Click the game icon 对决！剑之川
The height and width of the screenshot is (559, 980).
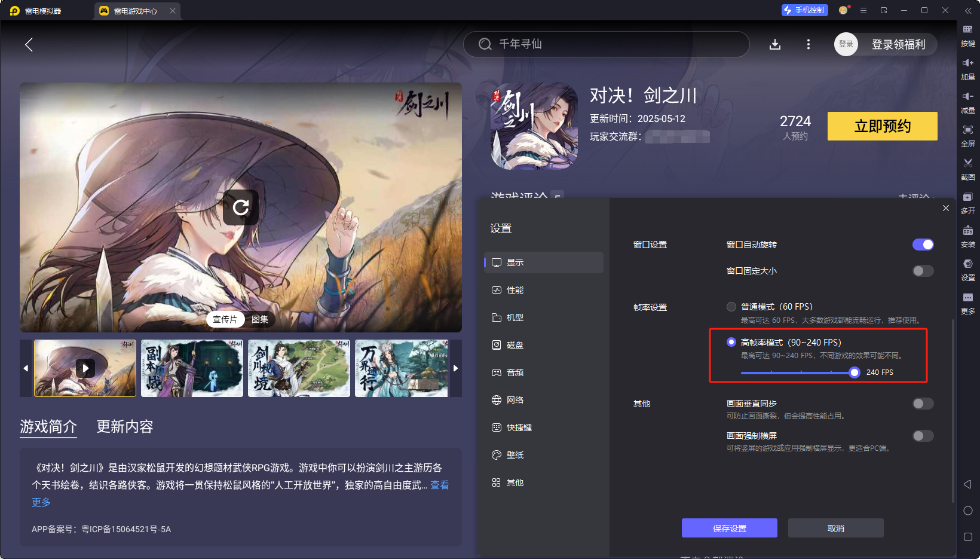[534, 126]
